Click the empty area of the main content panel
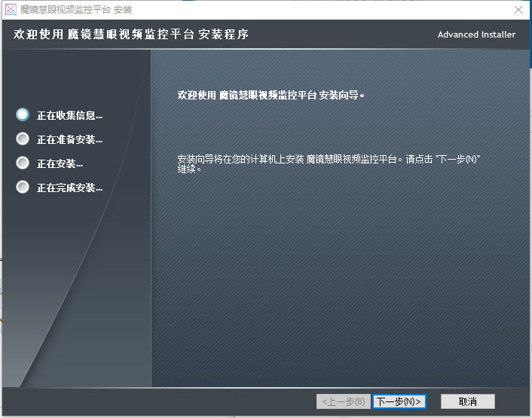This screenshot has height=418, width=532. point(339,286)
